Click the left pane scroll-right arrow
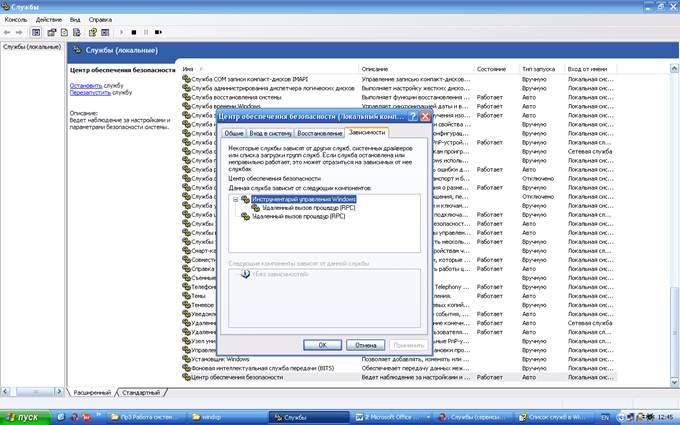The width and height of the screenshot is (680, 425). point(59,392)
